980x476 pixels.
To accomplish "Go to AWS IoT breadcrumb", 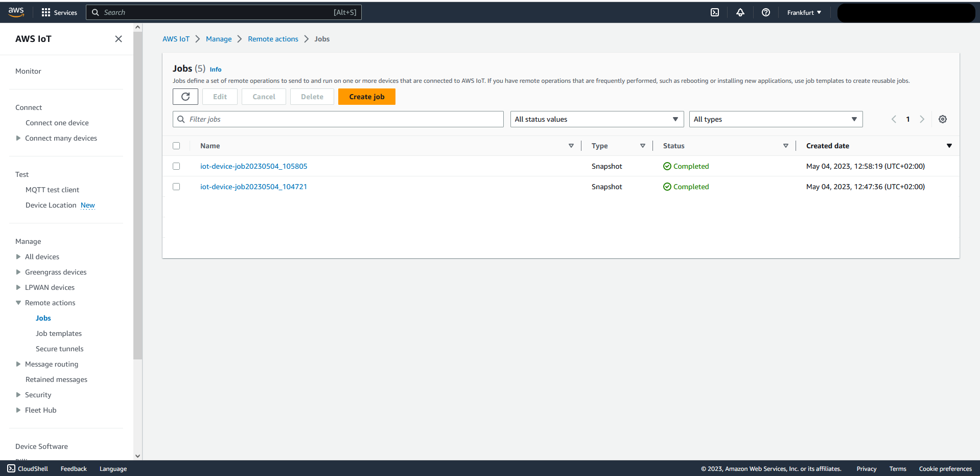I will pyautogui.click(x=176, y=39).
